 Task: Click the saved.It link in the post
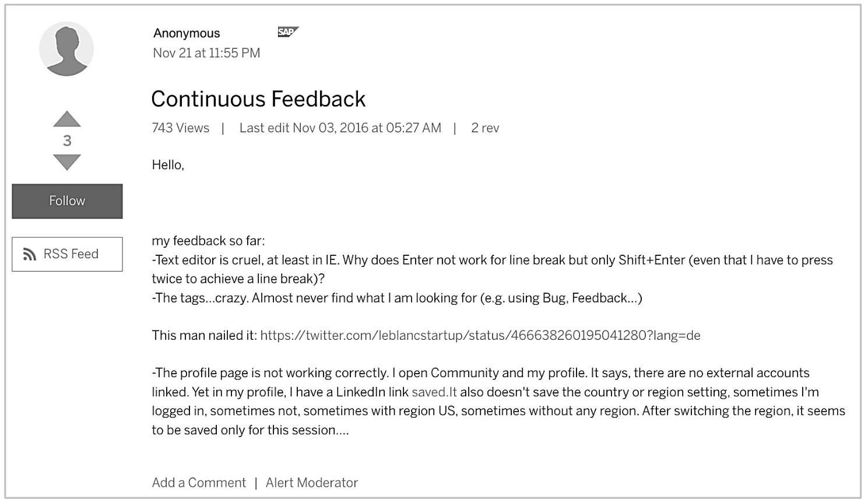pyautogui.click(x=434, y=392)
